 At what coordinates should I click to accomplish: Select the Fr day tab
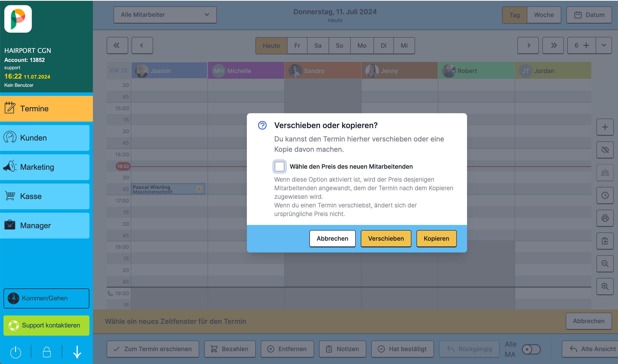point(297,46)
